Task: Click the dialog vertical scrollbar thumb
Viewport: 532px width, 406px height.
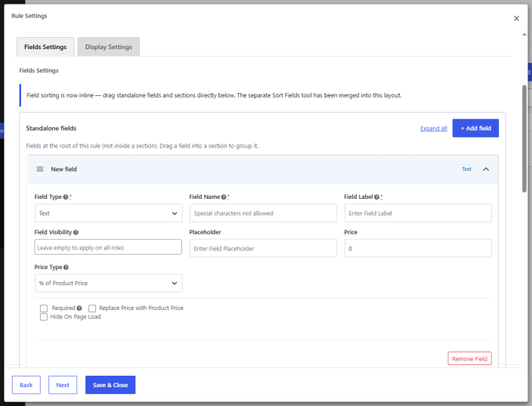Action: coord(524,138)
